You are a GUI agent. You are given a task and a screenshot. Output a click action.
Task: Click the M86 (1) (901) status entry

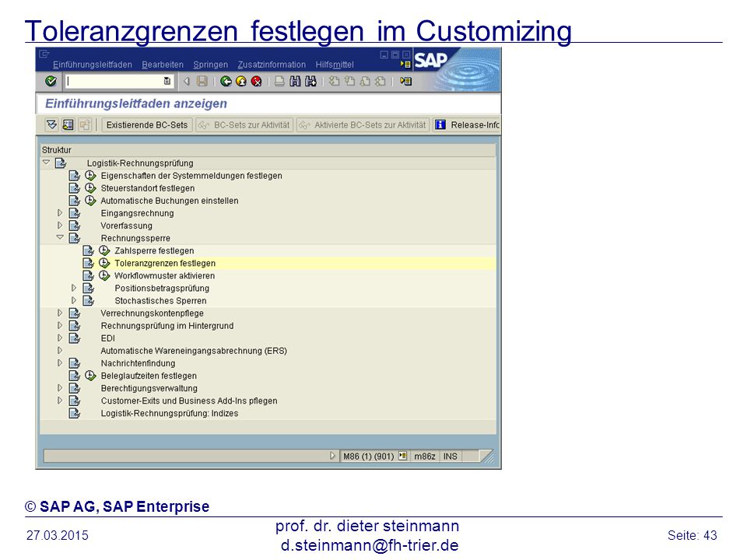point(369,457)
